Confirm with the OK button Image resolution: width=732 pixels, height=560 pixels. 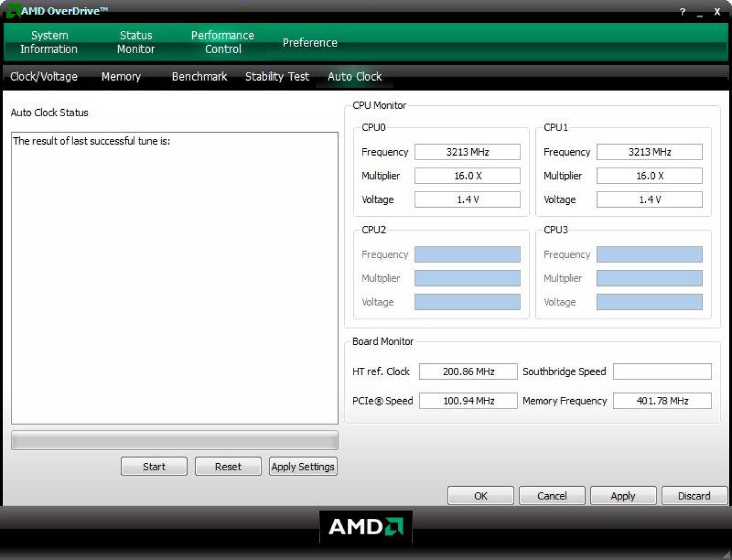point(481,496)
